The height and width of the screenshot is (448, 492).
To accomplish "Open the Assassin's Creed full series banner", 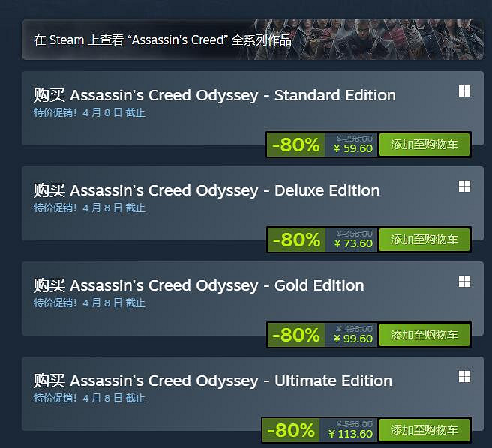I will coord(162,40).
